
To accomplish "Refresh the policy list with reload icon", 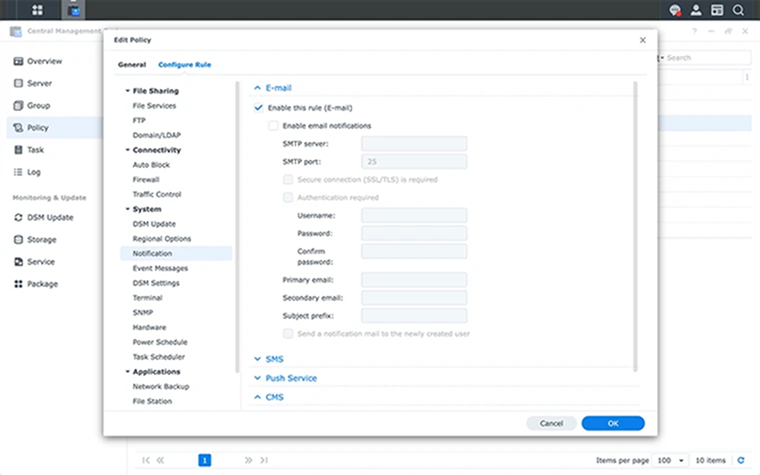I will point(741,460).
